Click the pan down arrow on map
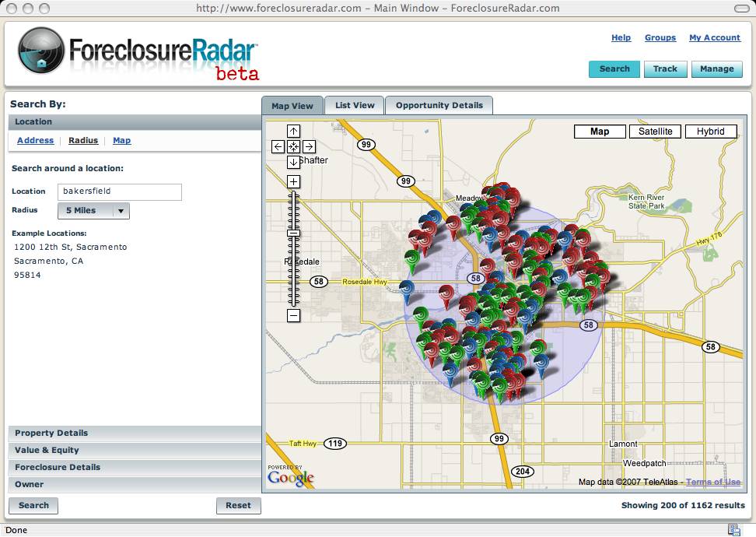The width and height of the screenshot is (756, 537). [x=293, y=162]
